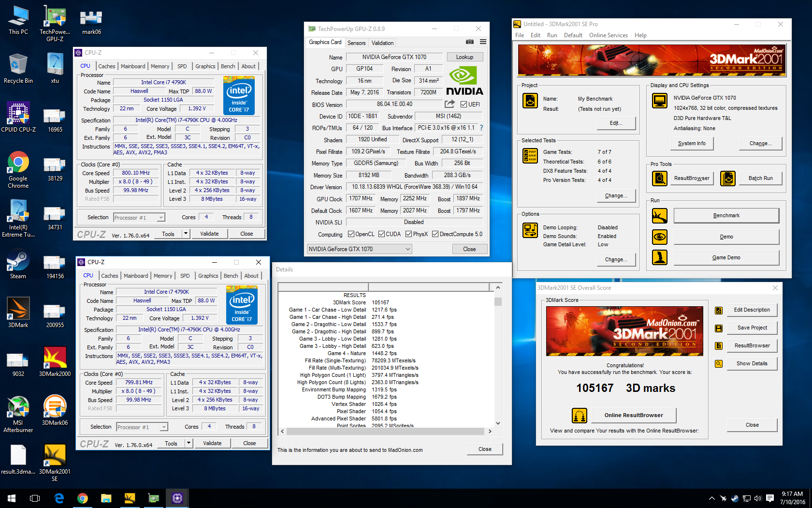Screen dimensions: 812x508
Task: Open GPU selection dropdown NVIDIA GeForce GTX 1070
Action: 359,249
